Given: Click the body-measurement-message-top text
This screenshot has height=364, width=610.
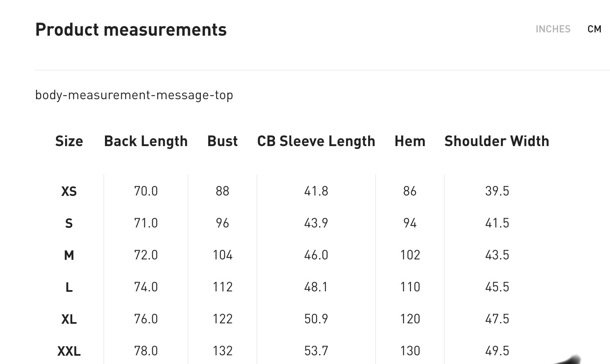Looking at the screenshot, I should tap(134, 95).
